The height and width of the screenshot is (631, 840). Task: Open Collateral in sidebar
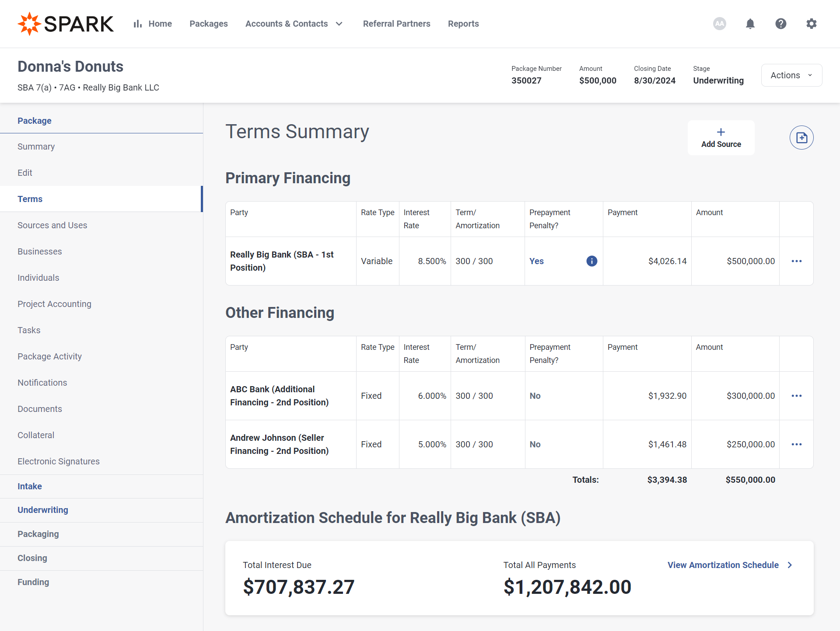[101, 435]
